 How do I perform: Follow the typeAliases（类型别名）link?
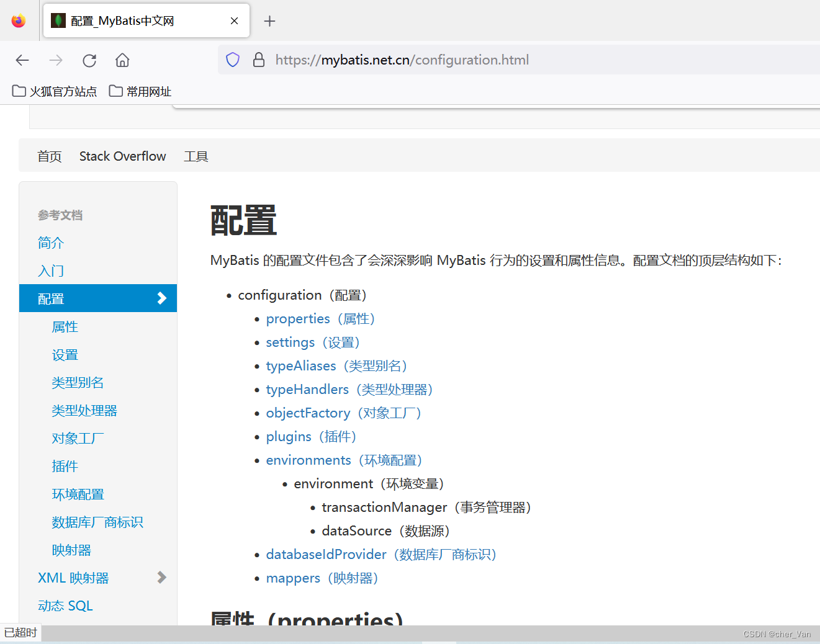337,366
